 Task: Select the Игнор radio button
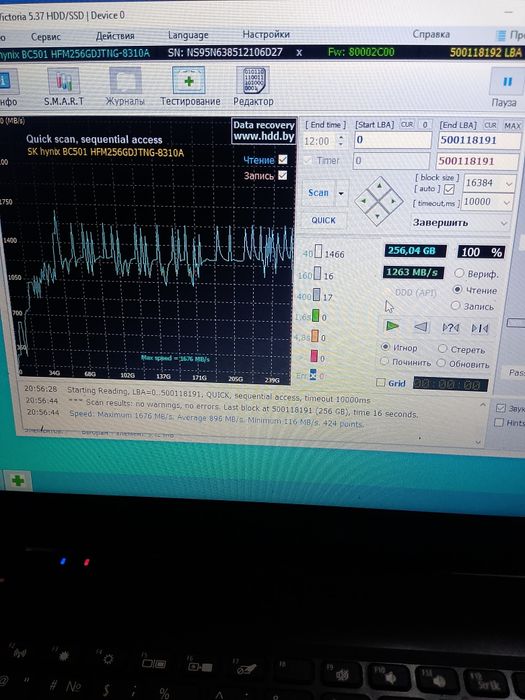[385, 347]
